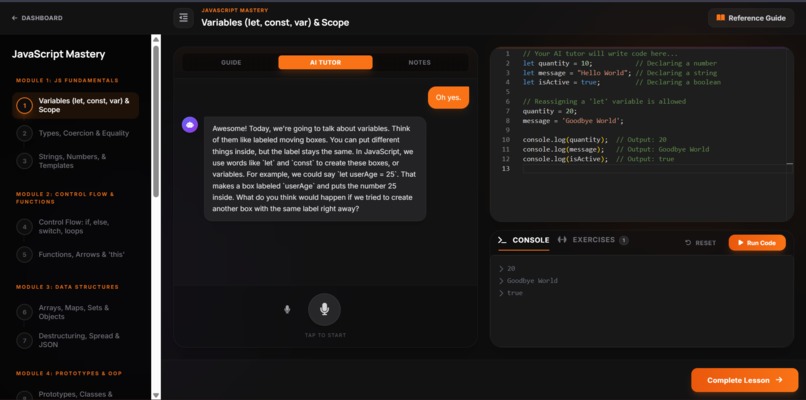Open lesson Arrays, Maps, Sets & Objects
806x400 pixels.
76,312
